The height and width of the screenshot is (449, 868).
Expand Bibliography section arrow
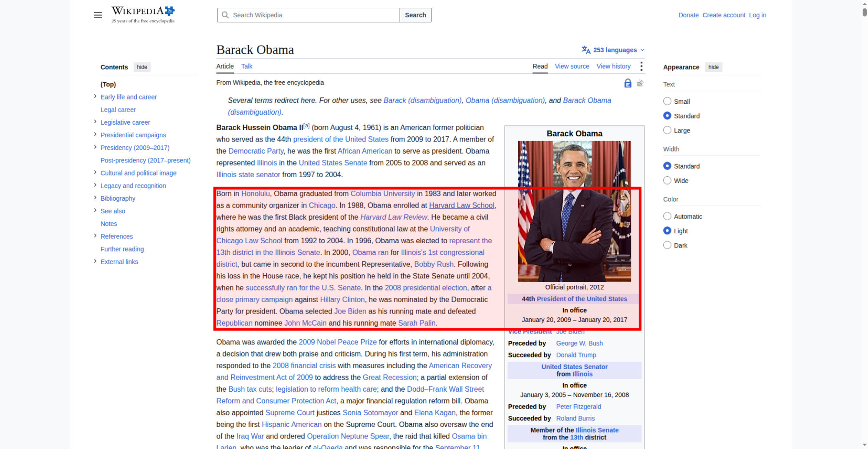coord(95,198)
